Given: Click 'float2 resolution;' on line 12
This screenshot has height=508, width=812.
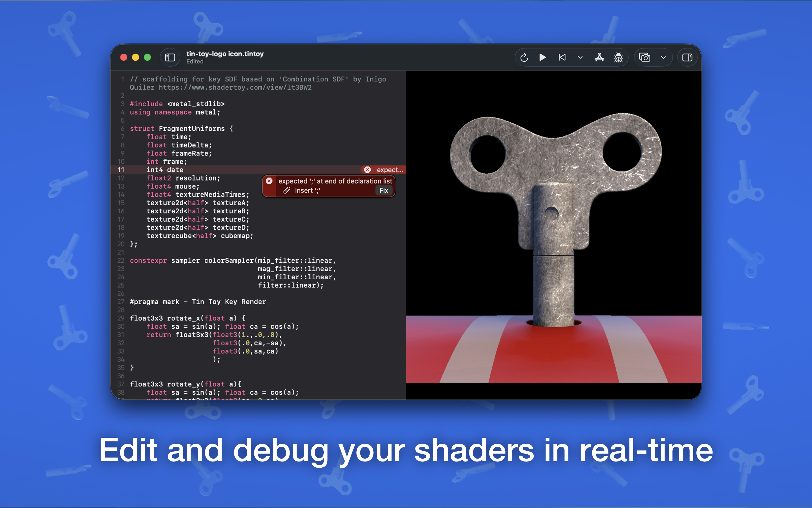Looking at the screenshot, I should [x=183, y=178].
